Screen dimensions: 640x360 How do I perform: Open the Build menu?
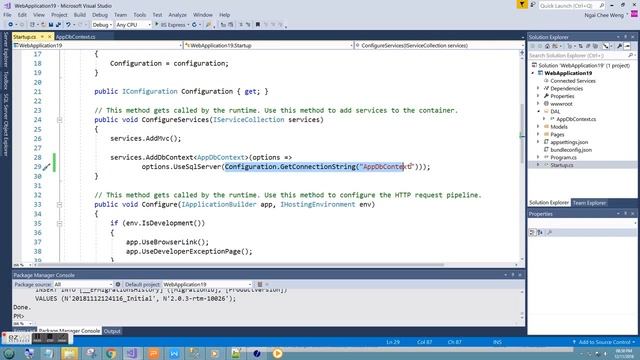click(x=80, y=15)
